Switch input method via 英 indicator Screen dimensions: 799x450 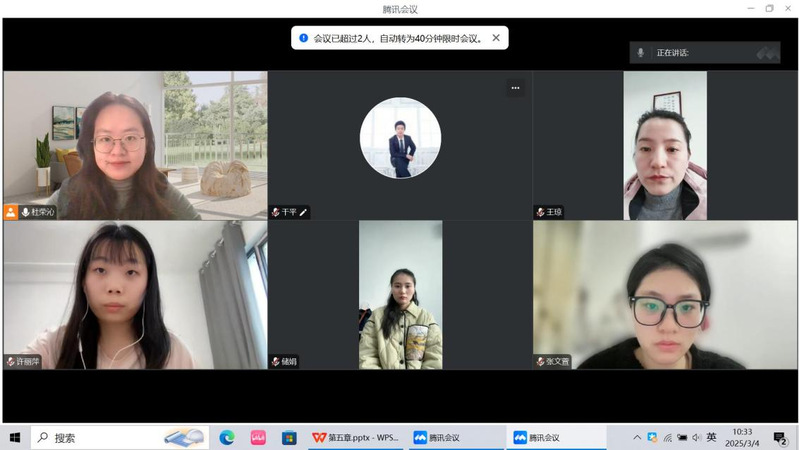pyautogui.click(x=711, y=437)
